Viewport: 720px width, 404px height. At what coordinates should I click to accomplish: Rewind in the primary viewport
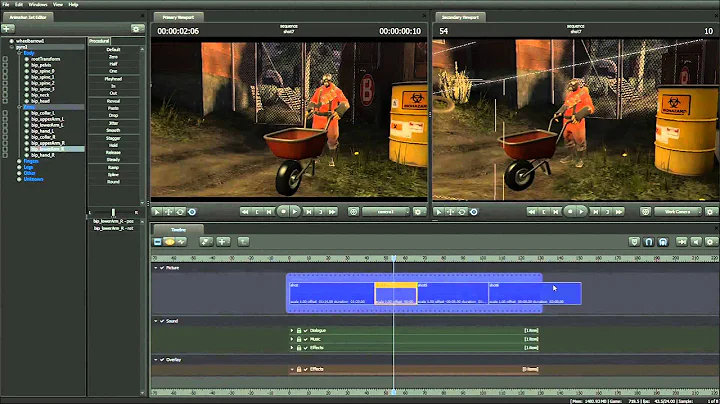(245, 212)
